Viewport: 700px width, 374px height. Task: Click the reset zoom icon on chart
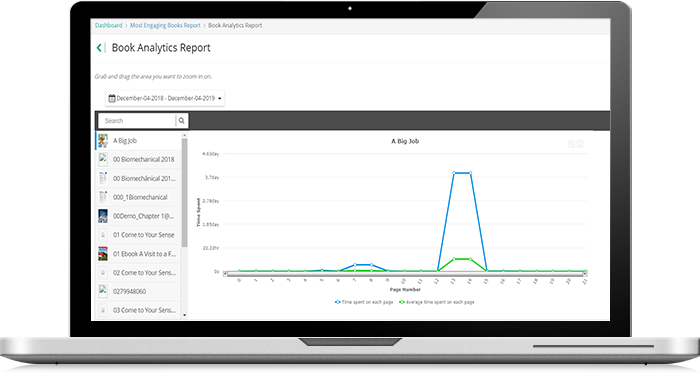pos(579,144)
